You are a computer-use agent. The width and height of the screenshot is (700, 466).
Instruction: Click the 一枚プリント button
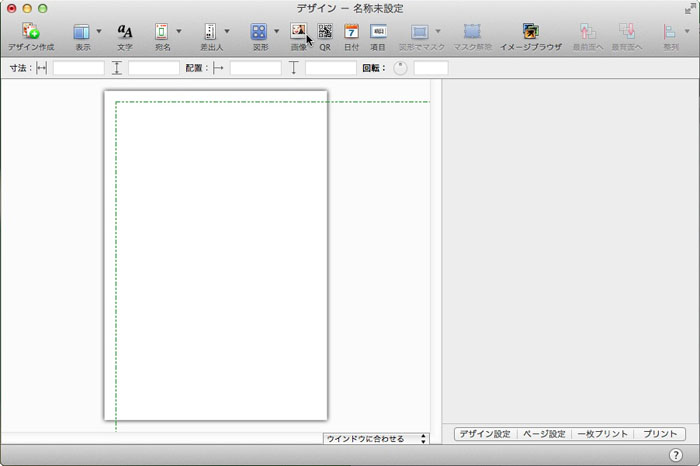603,434
